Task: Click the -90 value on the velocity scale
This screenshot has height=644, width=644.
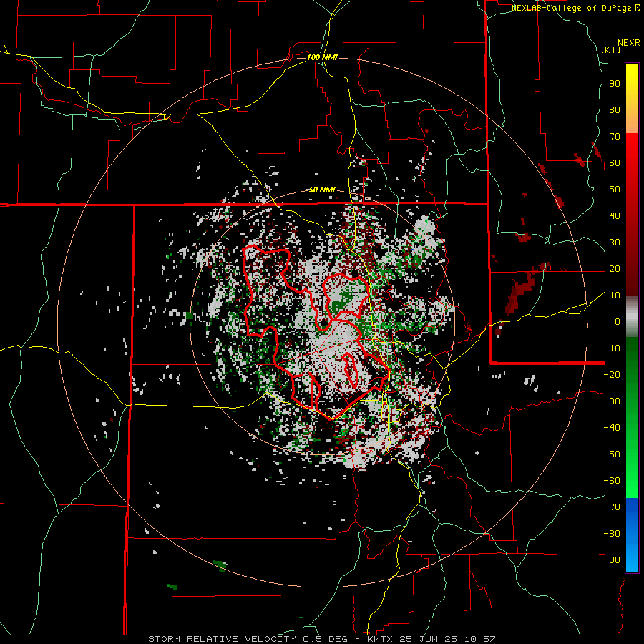Action: (x=612, y=560)
